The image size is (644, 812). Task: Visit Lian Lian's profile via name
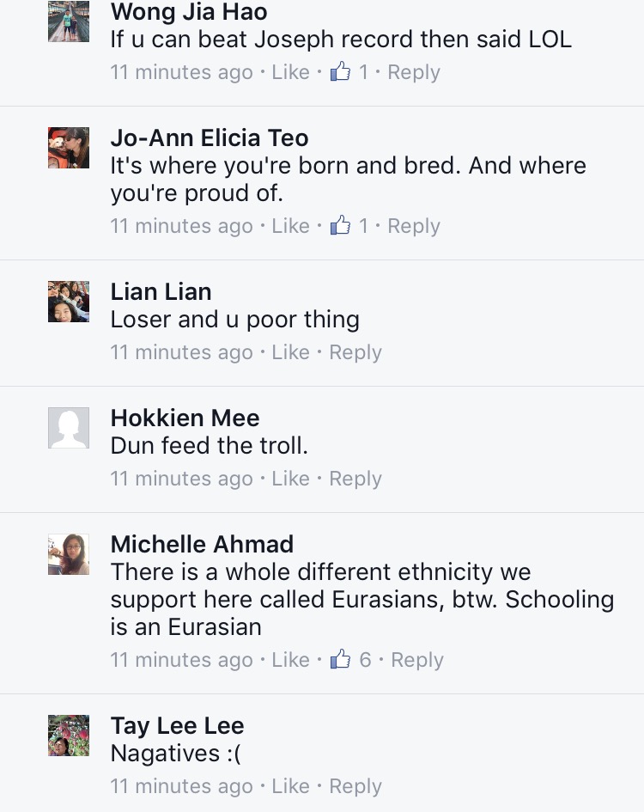tap(161, 291)
